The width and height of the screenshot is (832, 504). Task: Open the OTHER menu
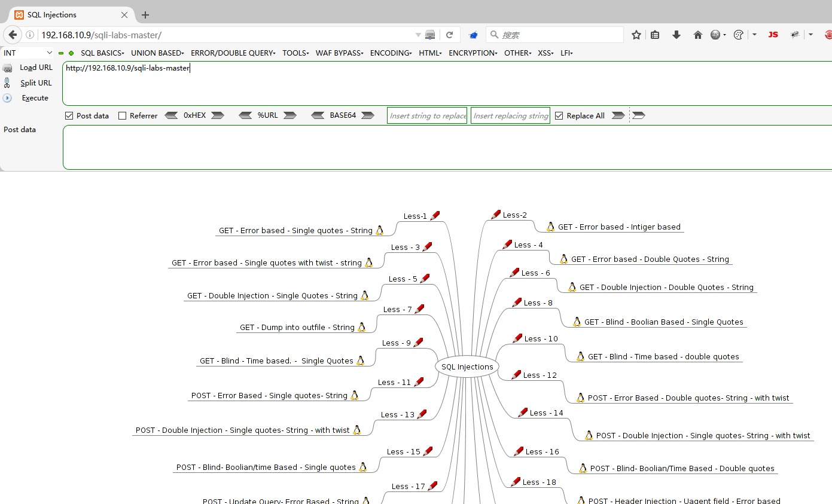coord(518,53)
